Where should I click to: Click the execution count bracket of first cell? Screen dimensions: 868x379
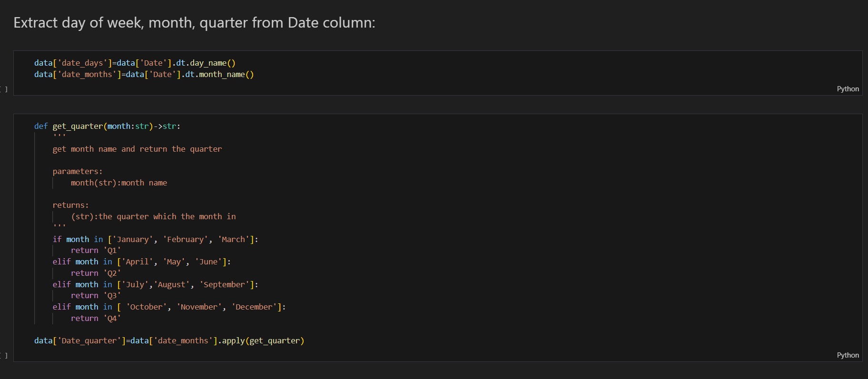pyautogui.click(x=5, y=89)
